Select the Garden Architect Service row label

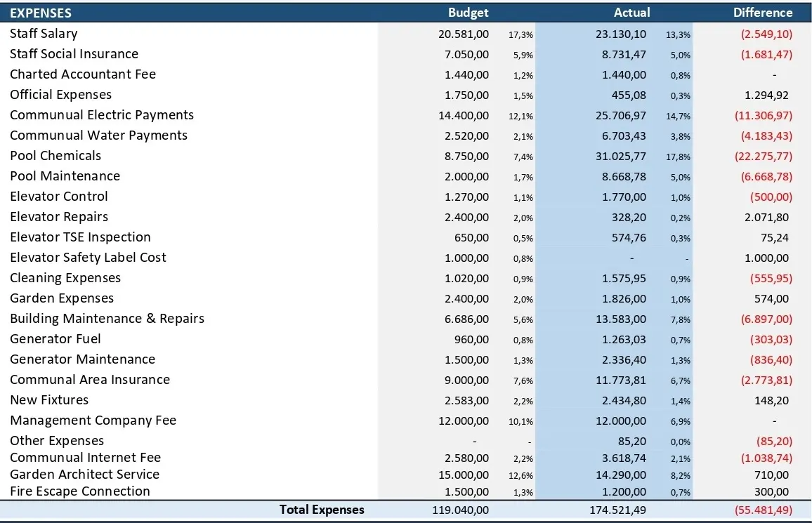coord(84,475)
